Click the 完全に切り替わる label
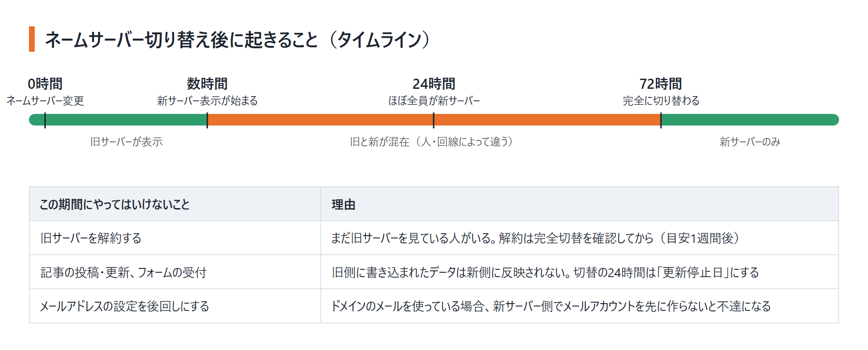This screenshot has height=350, width=868. [661, 101]
